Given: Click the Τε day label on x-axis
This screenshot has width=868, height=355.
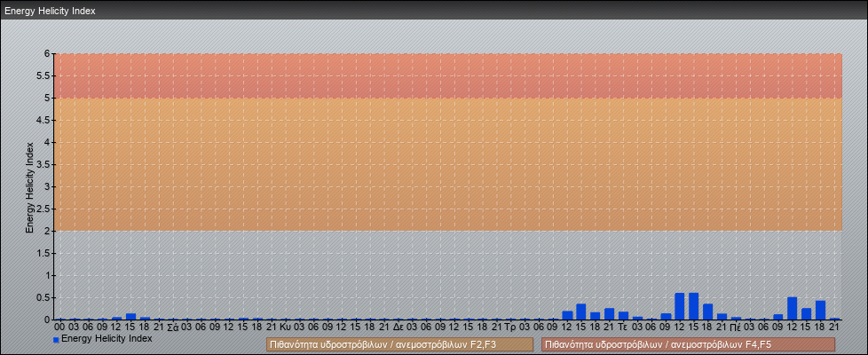Looking at the screenshot, I should coord(623,328).
